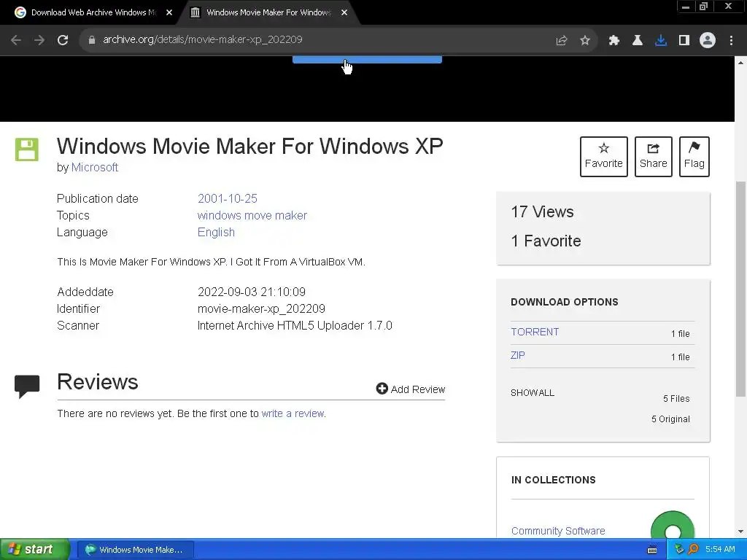Click the system tray shield icon
The height and width of the screenshot is (560, 747).
[679, 550]
